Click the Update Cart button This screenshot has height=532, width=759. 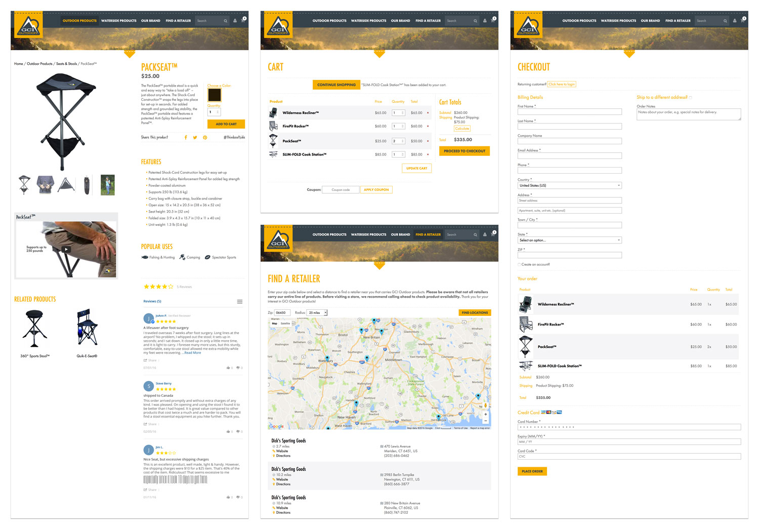pyautogui.click(x=417, y=169)
